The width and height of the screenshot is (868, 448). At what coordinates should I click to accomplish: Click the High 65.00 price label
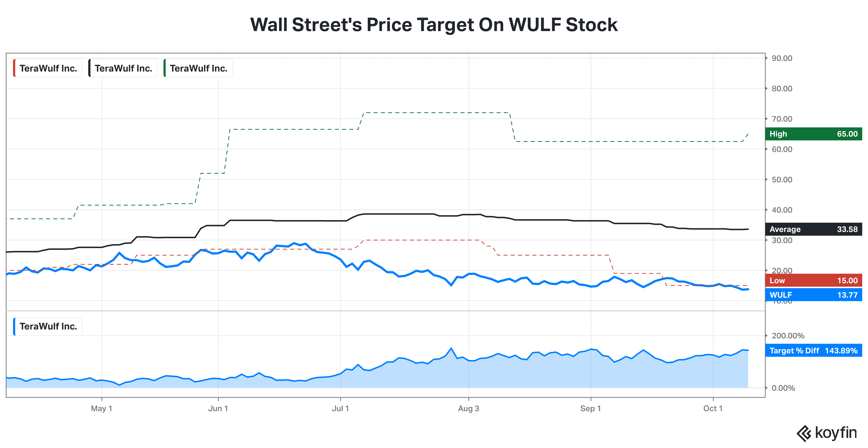click(x=814, y=134)
